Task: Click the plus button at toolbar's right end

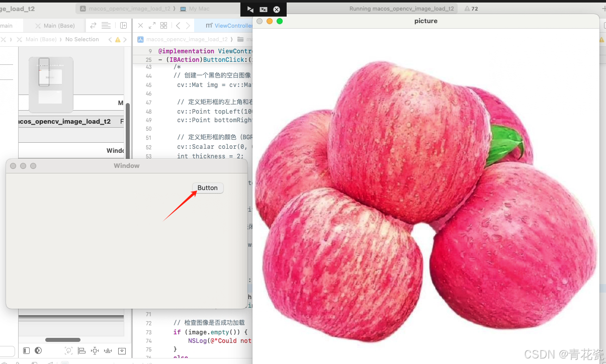Action: tap(603, 9)
